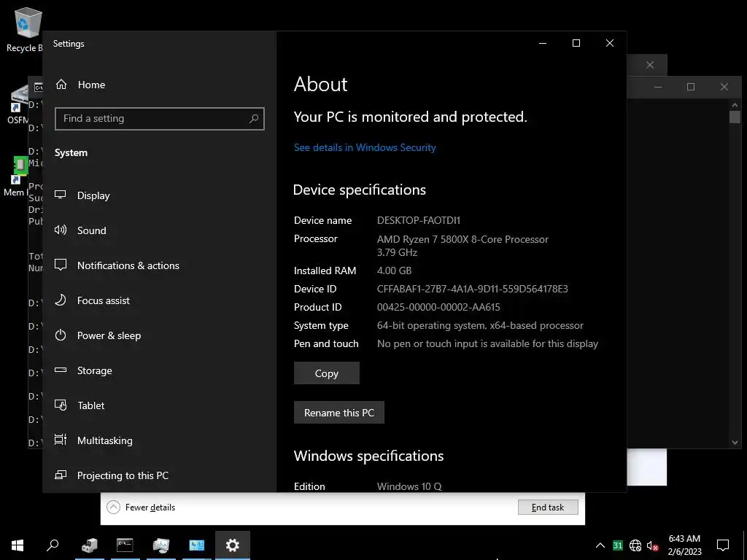This screenshot has height=560, width=747.
Task: Select Windows 10 edition value
Action: click(x=409, y=486)
